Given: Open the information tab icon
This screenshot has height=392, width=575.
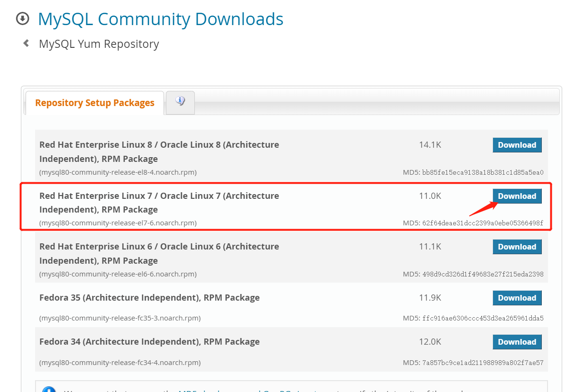Looking at the screenshot, I should [180, 102].
